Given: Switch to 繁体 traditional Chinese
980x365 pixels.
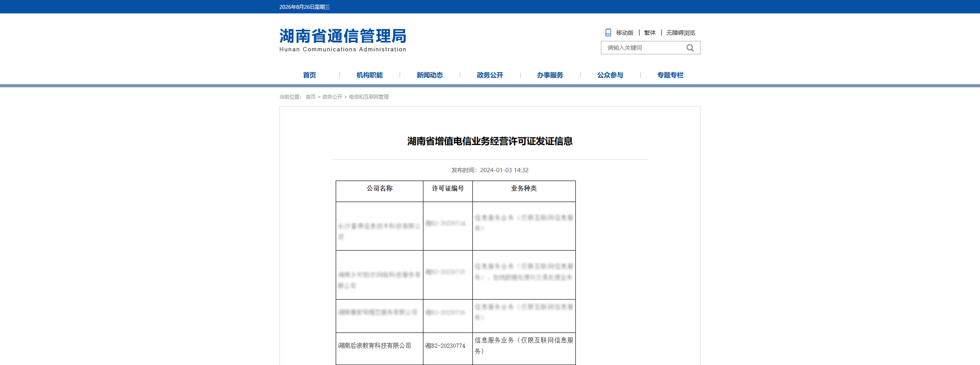Looking at the screenshot, I should point(650,33).
